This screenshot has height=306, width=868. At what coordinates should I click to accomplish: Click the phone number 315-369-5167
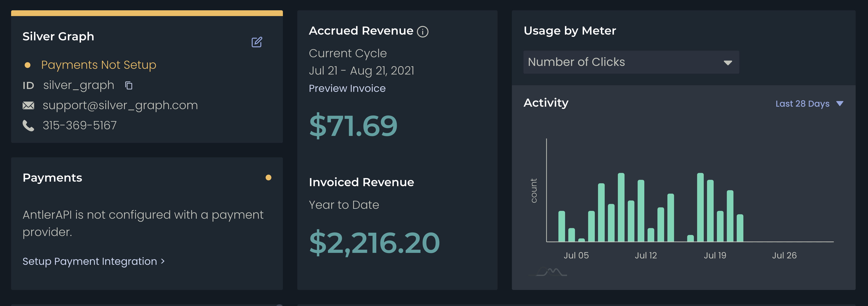click(x=80, y=125)
